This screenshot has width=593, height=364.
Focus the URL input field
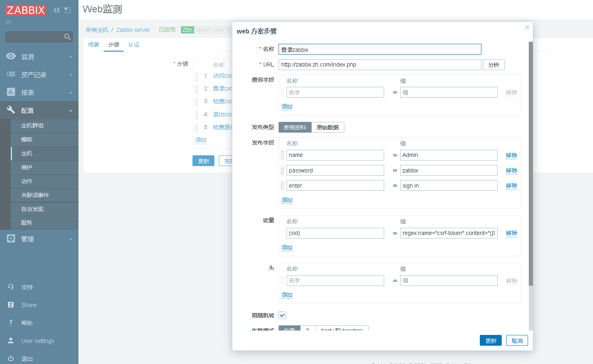380,65
